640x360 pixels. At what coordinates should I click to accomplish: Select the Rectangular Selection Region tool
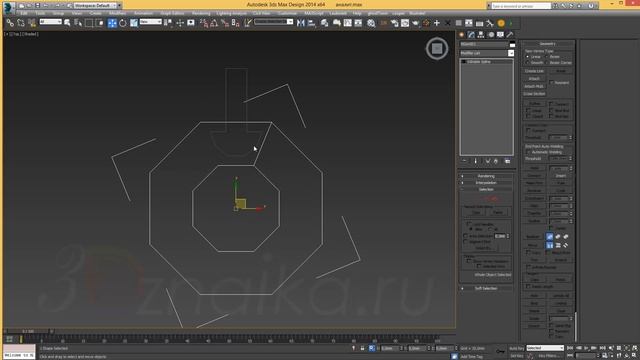click(x=89, y=23)
